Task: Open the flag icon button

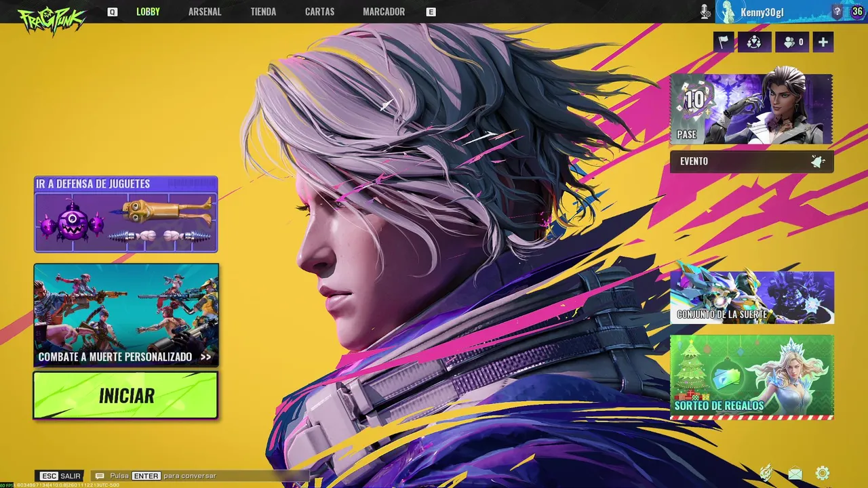Action: pos(724,42)
